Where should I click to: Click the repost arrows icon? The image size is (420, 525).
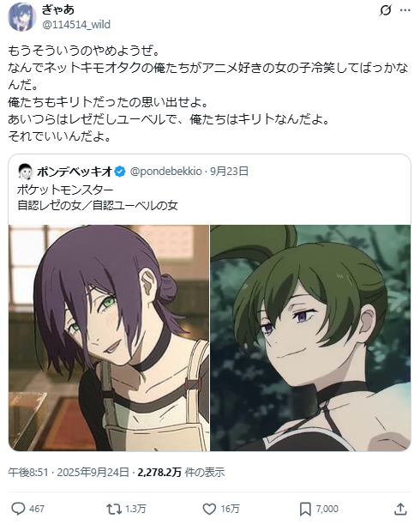coord(114,509)
